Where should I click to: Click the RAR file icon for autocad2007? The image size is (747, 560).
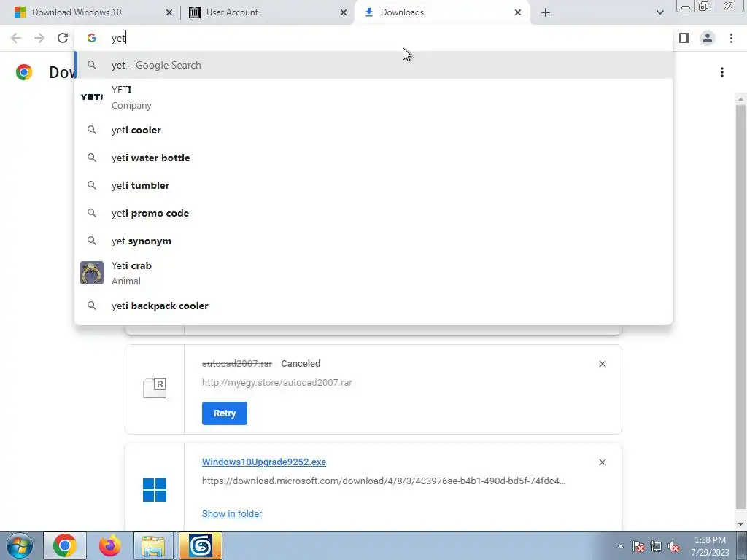click(155, 388)
